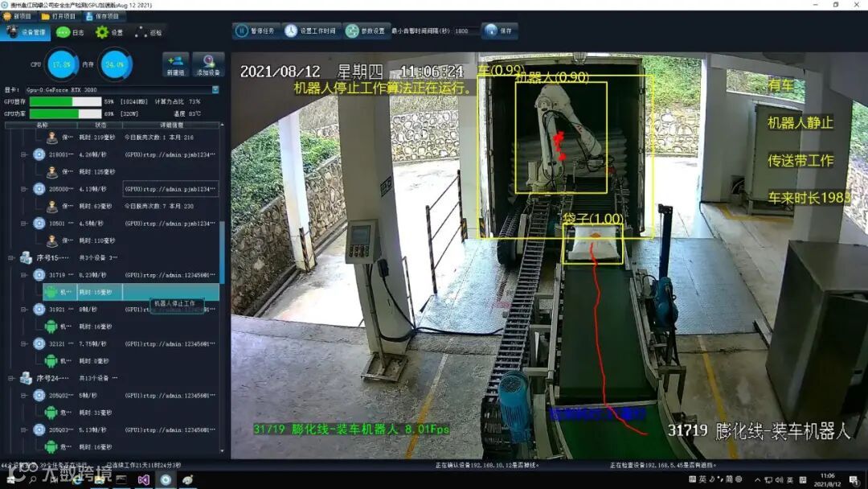
Task: Select the person algorithm icon with 耗时:125毫秒
Action: pyautogui.click(x=51, y=171)
